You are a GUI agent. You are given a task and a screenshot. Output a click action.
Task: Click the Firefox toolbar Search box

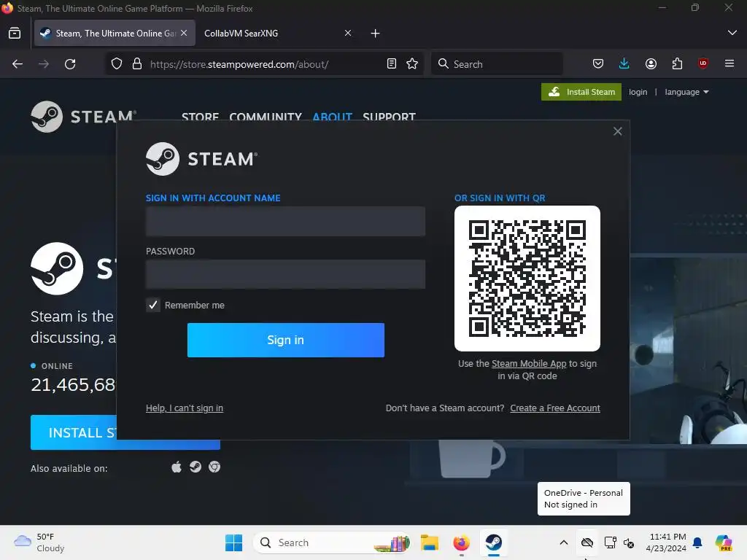tap(497, 64)
